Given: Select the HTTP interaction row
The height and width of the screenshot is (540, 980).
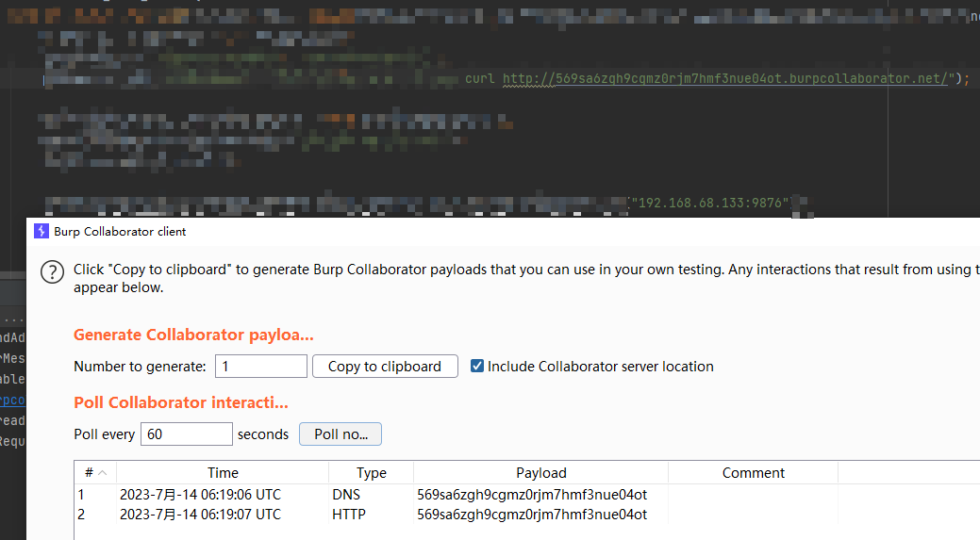Looking at the screenshot, I should [527, 515].
